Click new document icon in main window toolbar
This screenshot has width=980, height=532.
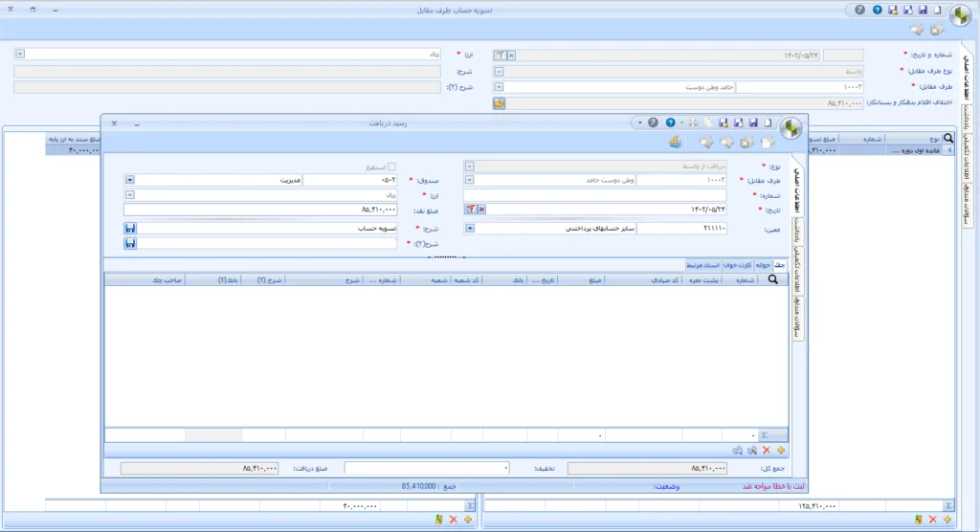click(x=938, y=10)
